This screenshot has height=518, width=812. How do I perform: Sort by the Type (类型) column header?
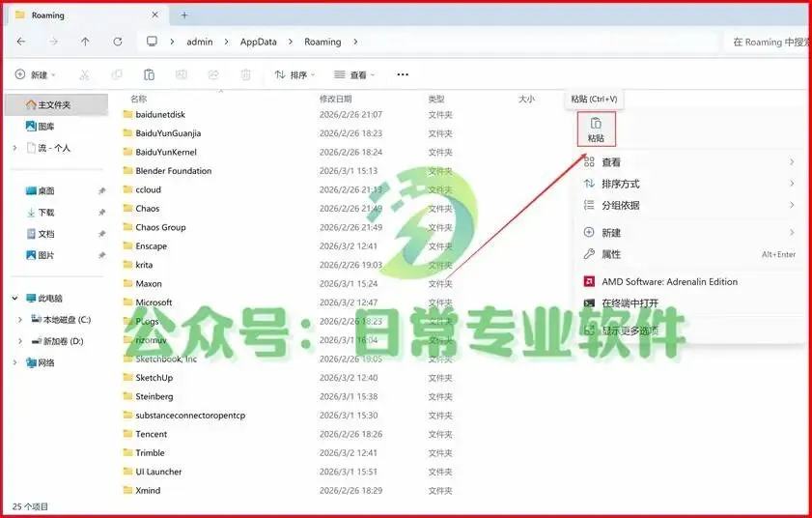[x=436, y=99]
